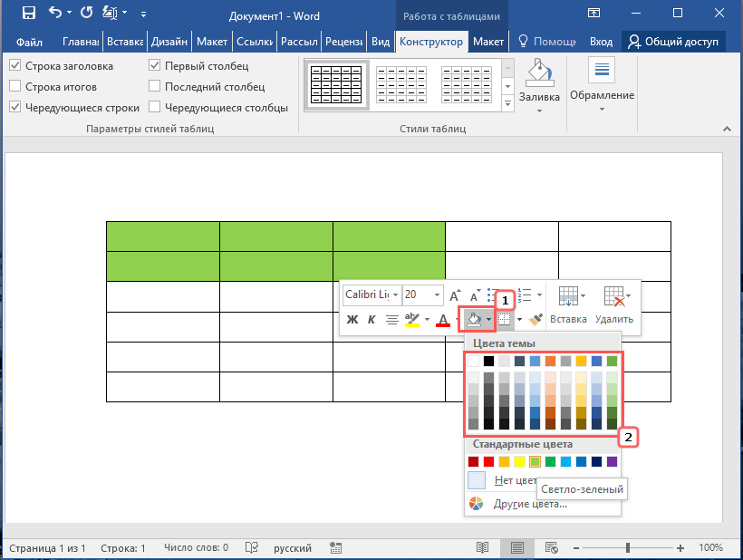Image resolution: width=743 pixels, height=560 pixels.
Task: Click the Общий доступ button
Action: click(x=673, y=42)
